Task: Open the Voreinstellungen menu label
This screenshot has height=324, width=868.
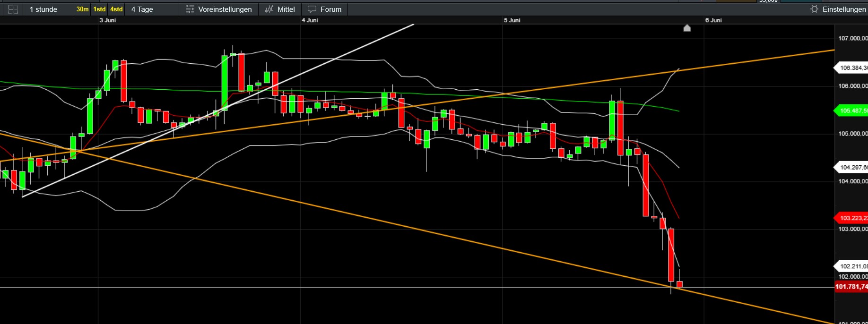Action: 225,9
